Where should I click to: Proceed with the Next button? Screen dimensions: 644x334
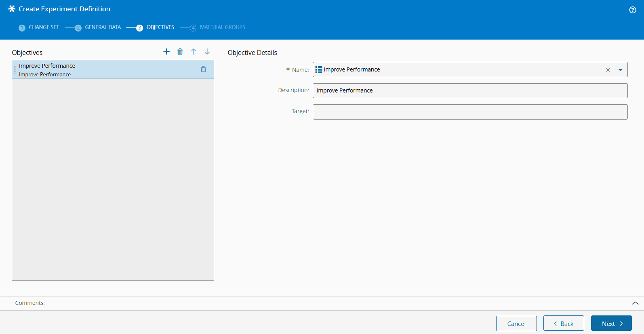[x=611, y=323]
